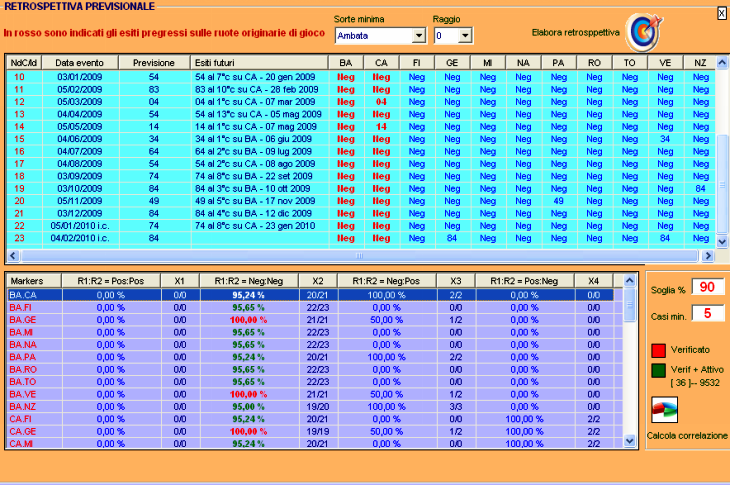Click the Esiti futuri column header

pyautogui.click(x=259, y=63)
